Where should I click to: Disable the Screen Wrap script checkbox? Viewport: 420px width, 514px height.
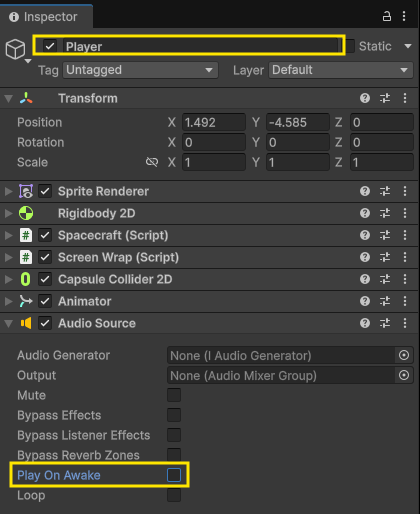click(45, 257)
